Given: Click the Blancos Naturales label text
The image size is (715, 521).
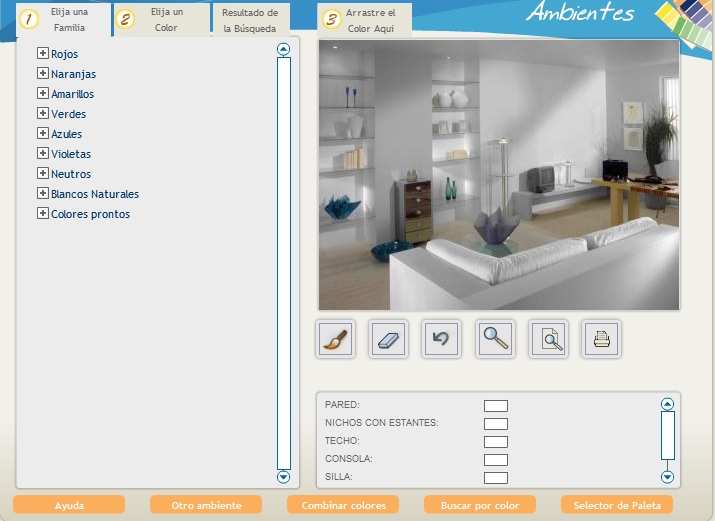Looking at the screenshot, I should click(95, 194).
